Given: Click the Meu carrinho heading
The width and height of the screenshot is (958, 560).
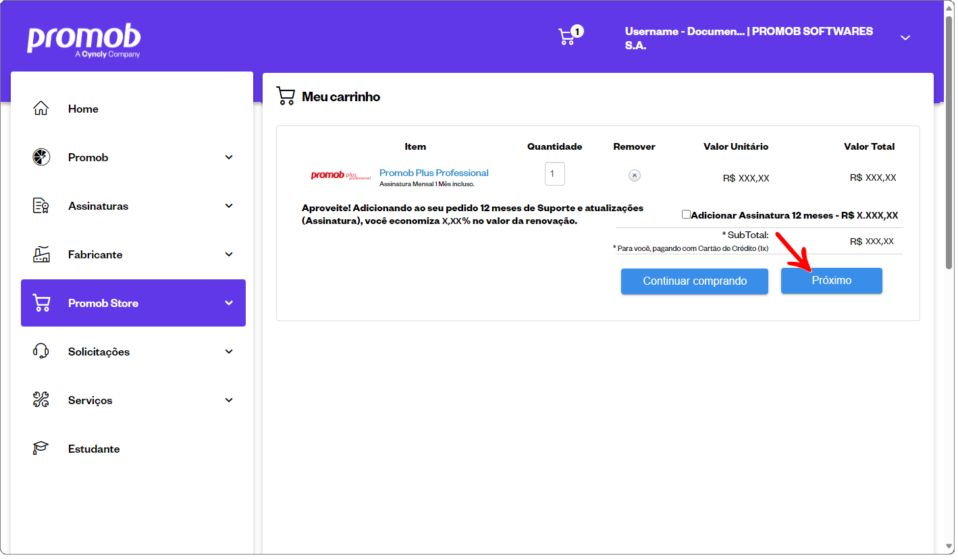Looking at the screenshot, I should (341, 97).
